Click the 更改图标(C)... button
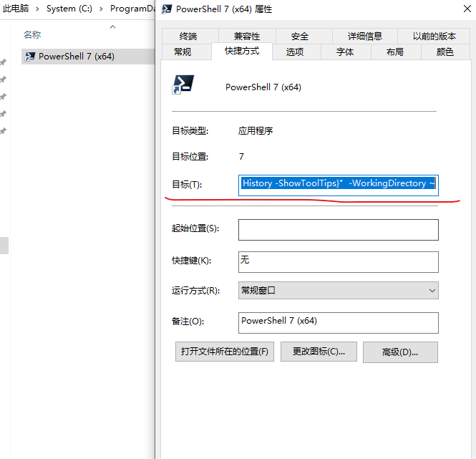476x459 pixels. 319,352
